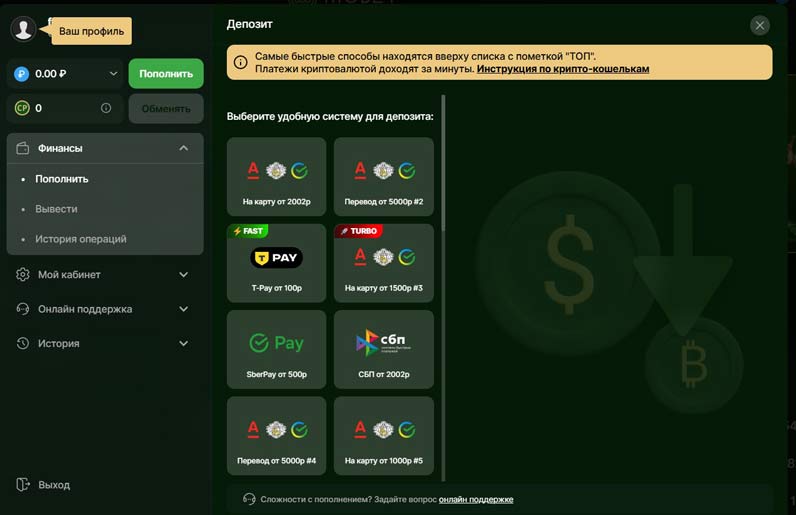Click the user profile avatar icon
Image resolution: width=796 pixels, height=515 pixels.
[x=23, y=29]
